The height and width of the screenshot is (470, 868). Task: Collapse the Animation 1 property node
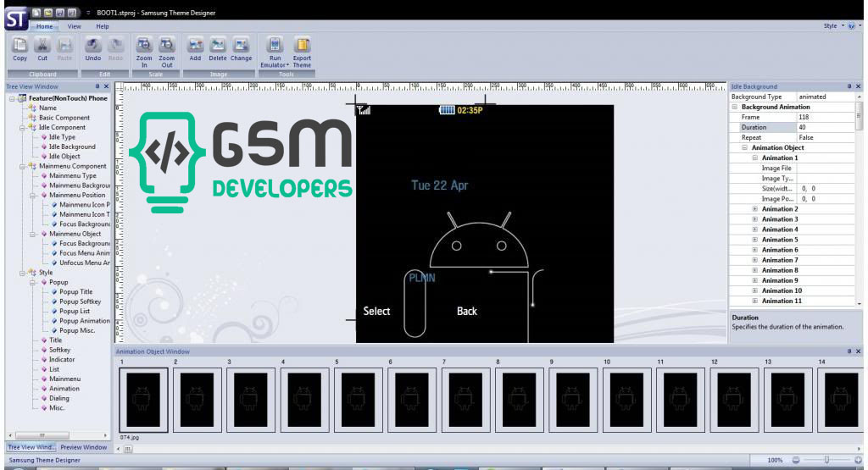tap(754, 158)
